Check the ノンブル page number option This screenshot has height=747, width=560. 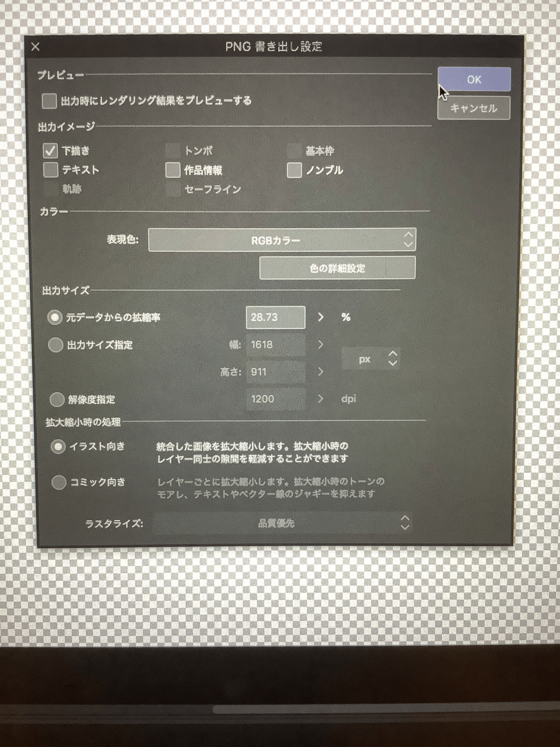[295, 170]
